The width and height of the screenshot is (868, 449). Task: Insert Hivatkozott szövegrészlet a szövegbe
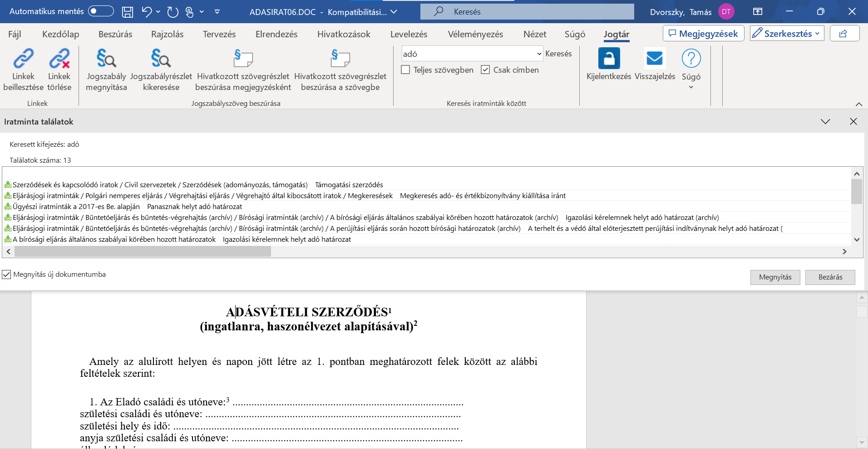[340, 59]
